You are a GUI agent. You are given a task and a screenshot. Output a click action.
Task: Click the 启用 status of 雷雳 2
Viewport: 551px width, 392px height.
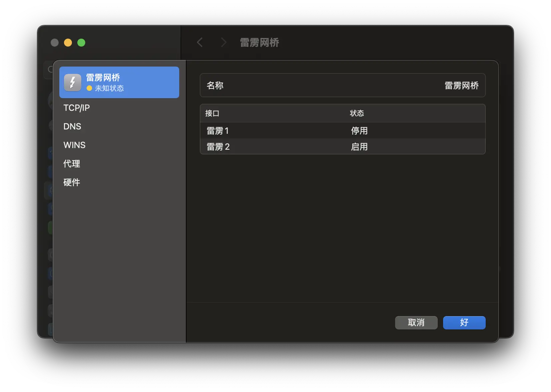pyautogui.click(x=360, y=147)
